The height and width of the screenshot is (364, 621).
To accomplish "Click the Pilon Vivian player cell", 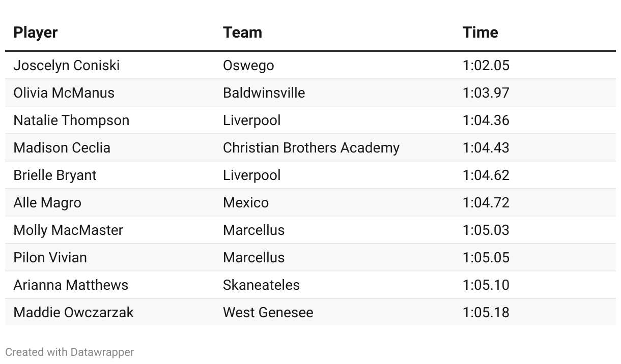I will click(x=50, y=258).
